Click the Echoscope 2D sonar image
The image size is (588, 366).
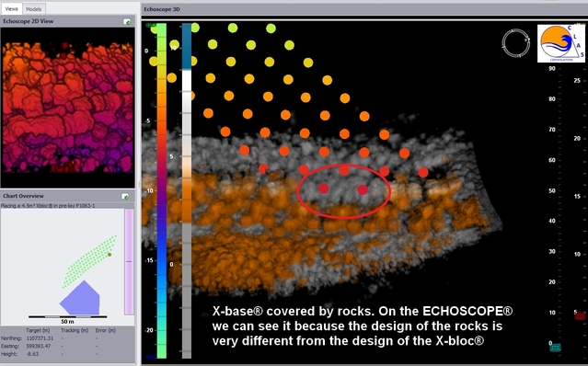tap(67, 108)
